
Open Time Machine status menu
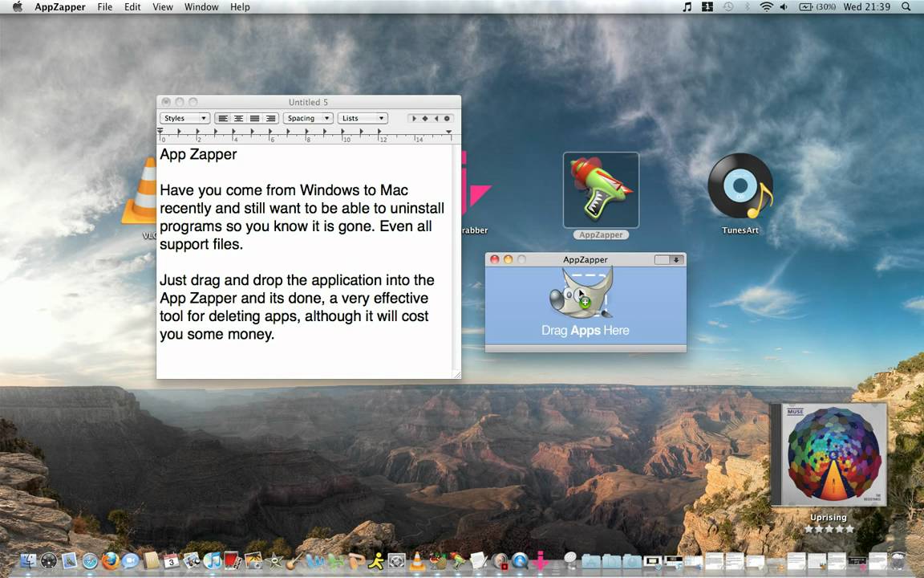(728, 6)
